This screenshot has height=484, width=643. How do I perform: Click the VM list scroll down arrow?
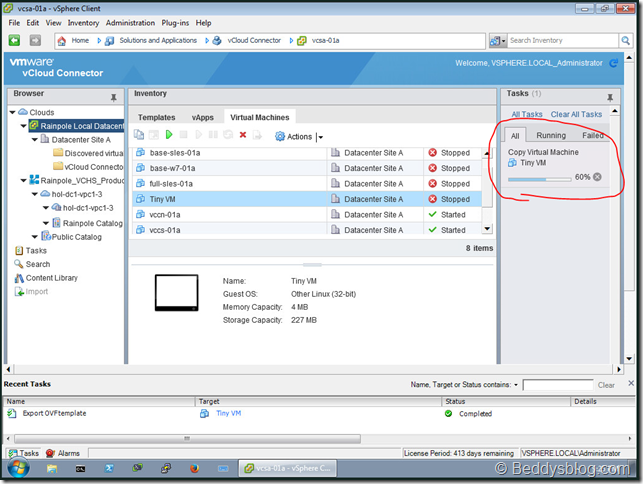click(487, 229)
